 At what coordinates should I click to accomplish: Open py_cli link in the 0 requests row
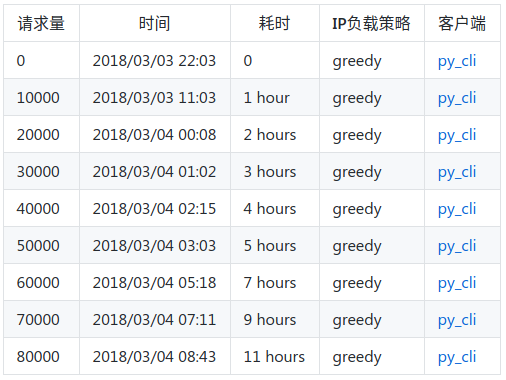point(457,62)
